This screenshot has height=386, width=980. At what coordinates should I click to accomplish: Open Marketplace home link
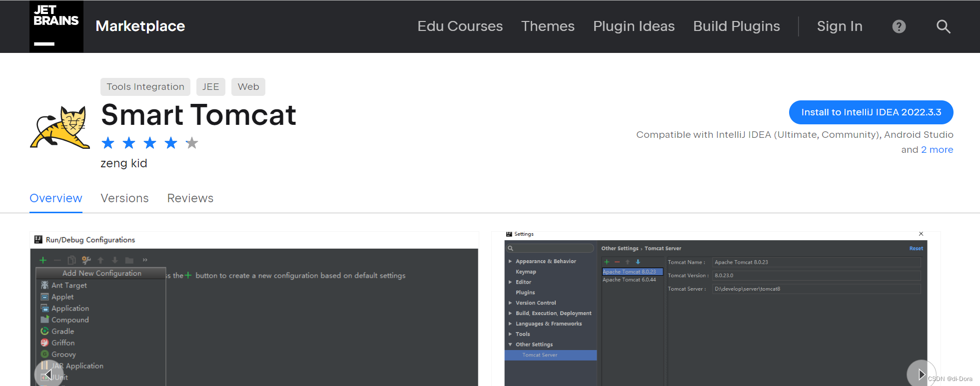click(140, 26)
